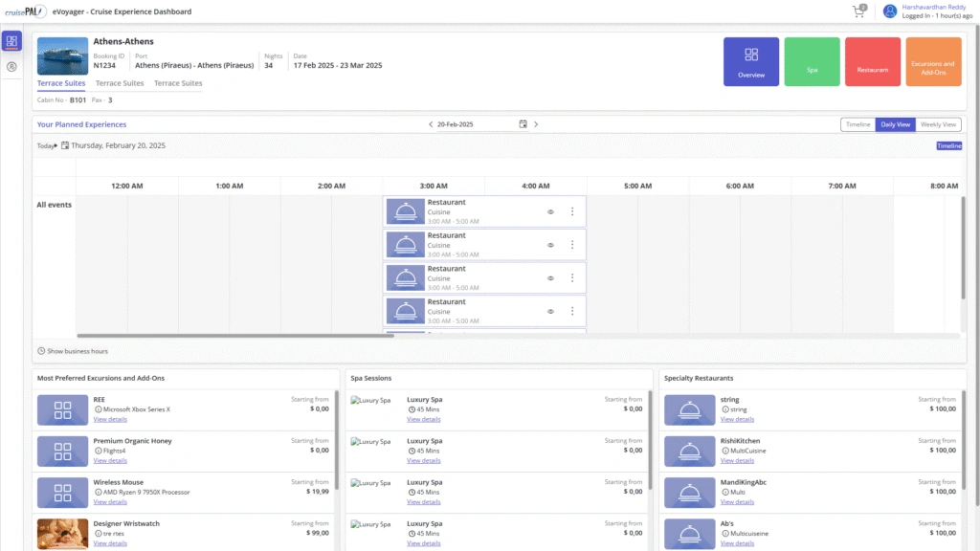Open three-dot menu on third Restaurant event
The image size is (980, 551).
(572, 277)
